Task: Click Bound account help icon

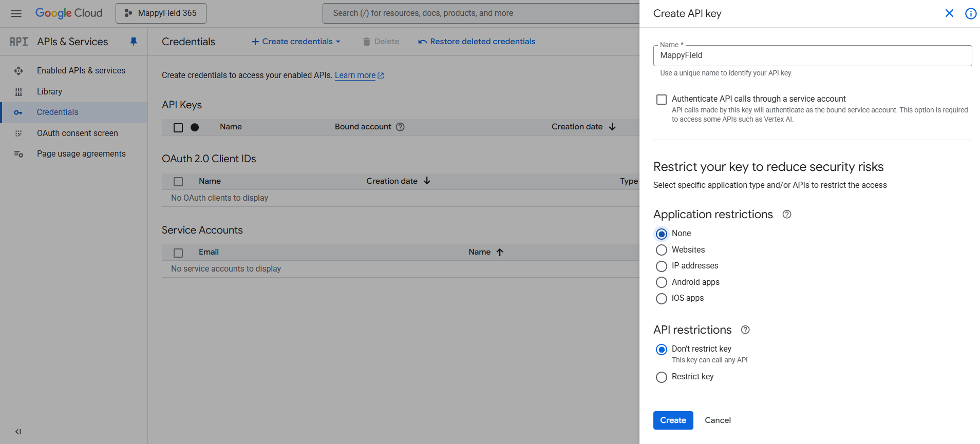Action: point(400,127)
